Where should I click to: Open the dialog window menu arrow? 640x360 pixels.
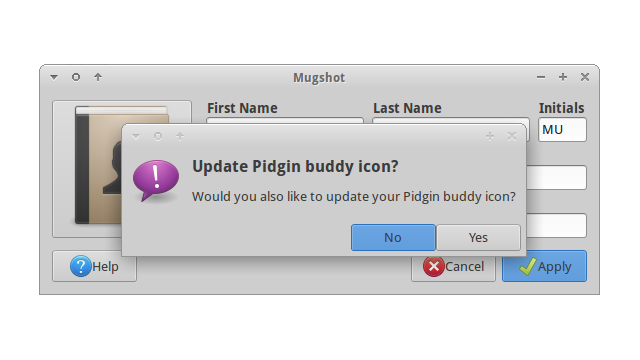[x=136, y=136]
